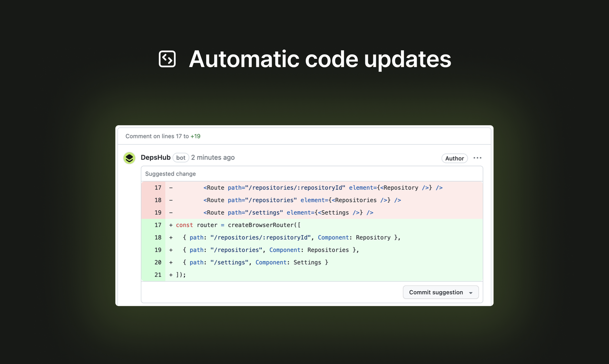Click the Commit suggestion button

click(441, 292)
